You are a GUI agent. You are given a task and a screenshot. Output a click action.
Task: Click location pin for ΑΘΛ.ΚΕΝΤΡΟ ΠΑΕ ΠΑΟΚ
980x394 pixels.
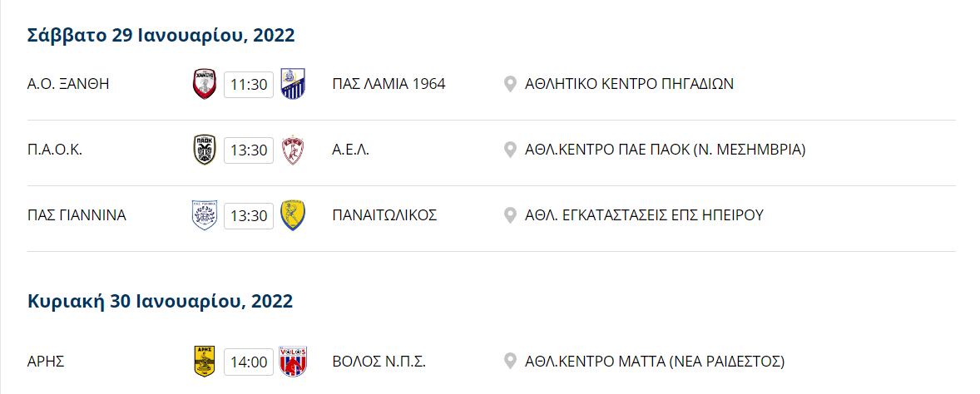(510, 150)
